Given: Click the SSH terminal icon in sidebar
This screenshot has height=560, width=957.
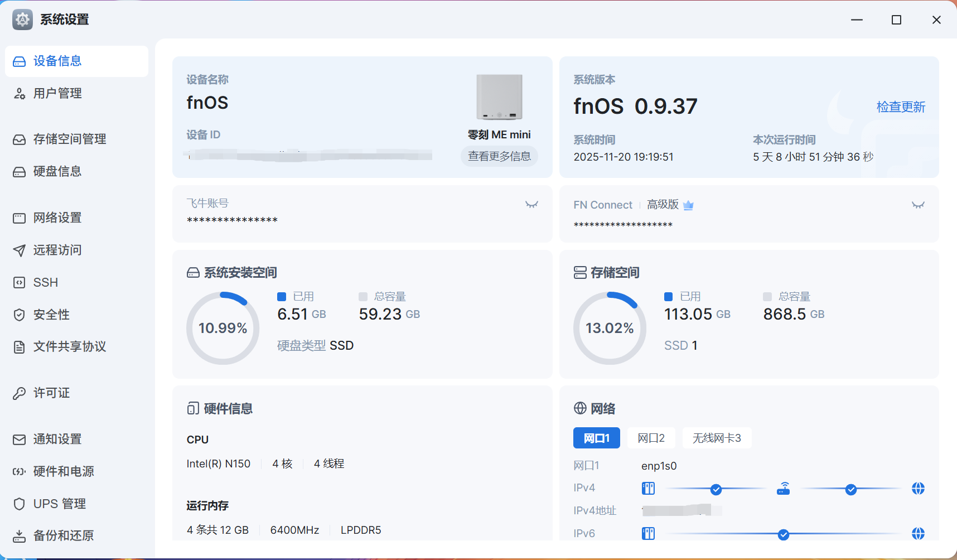Looking at the screenshot, I should pyautogui.click(x=19, y=282).
